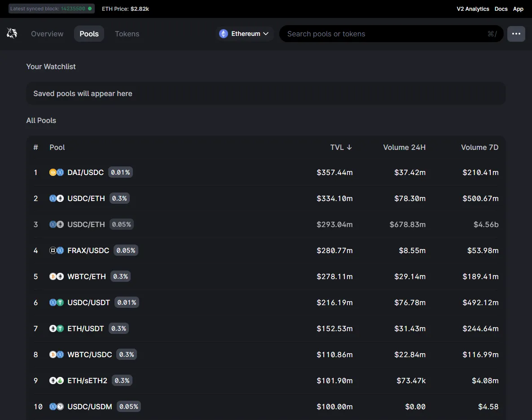
Task: Select the Pools tab
Action: tap(89, 34)
